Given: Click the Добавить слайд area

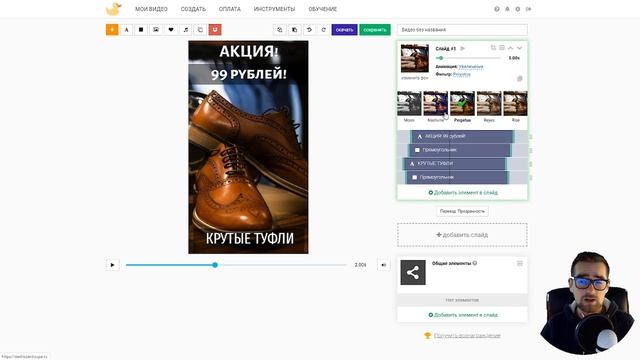Looking at the screenshot, I should tap(462, 235).
